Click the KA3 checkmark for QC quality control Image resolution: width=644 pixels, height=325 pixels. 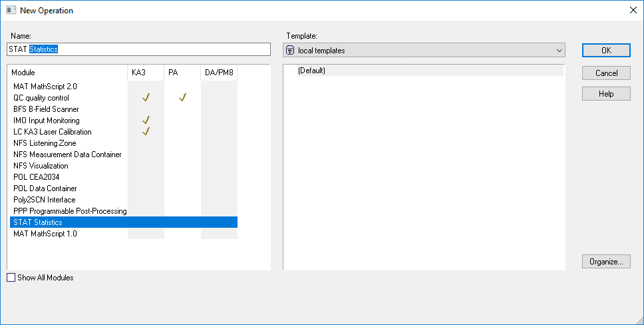[146, 97]
